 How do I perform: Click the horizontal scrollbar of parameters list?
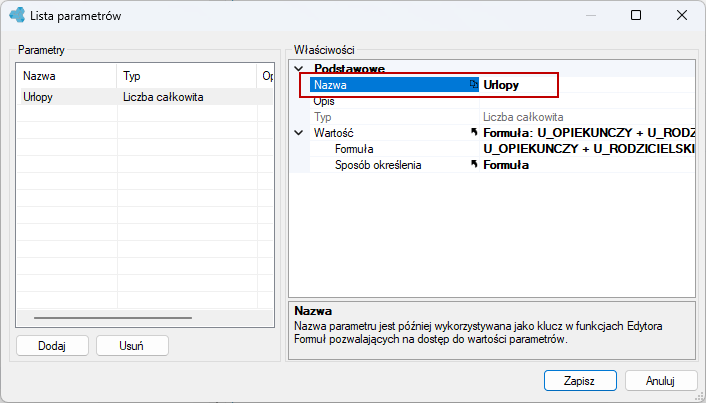click(113, 318)
